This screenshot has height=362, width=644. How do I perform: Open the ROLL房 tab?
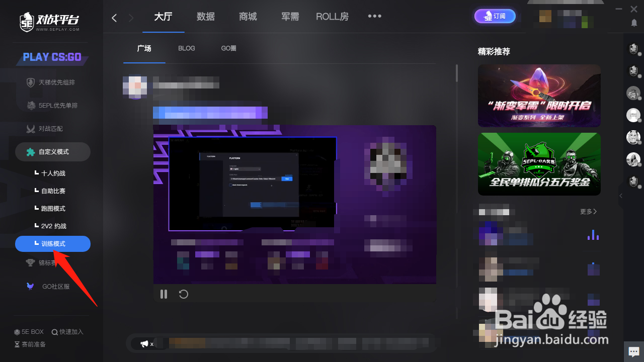pos(332,17)
